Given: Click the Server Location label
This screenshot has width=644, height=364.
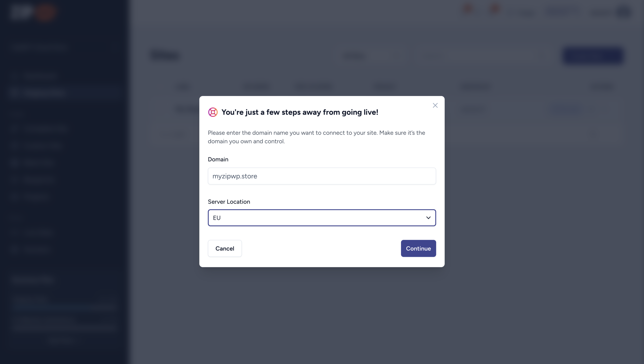Looking at the screenshot, I should click(x=229, y=202).
